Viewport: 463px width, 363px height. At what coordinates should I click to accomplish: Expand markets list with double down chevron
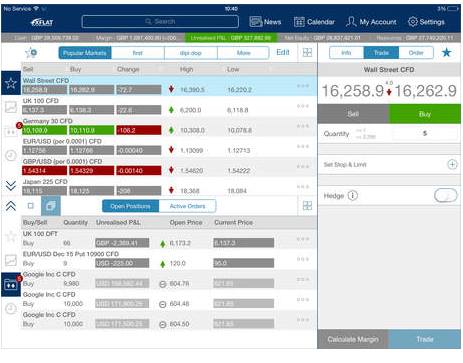[11, 185]
